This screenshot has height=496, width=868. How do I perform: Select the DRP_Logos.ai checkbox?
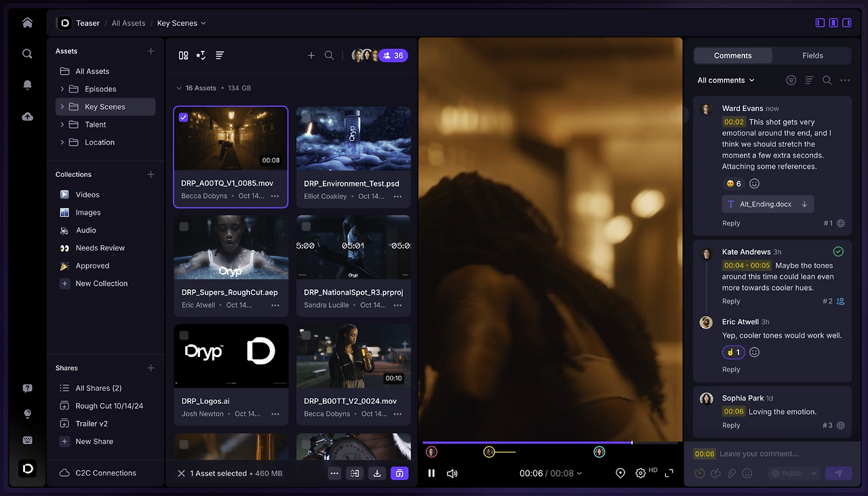click(x=183, y=335)
